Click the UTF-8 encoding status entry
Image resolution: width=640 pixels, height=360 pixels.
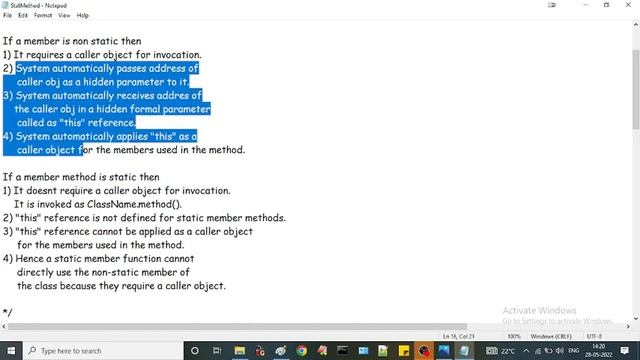tap(594, 336)
